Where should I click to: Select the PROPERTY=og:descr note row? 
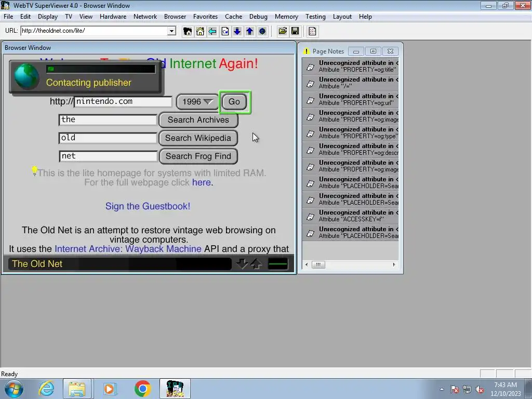(x=351, y=150)
